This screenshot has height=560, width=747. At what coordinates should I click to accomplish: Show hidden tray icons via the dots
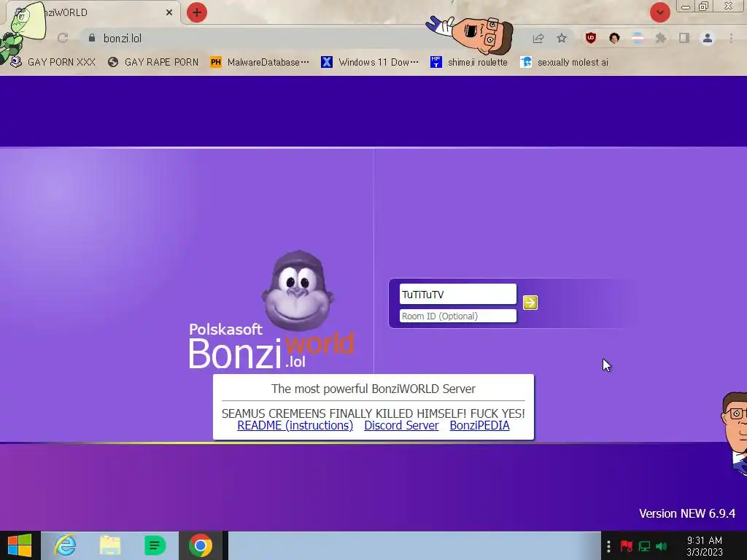(608, 546)
